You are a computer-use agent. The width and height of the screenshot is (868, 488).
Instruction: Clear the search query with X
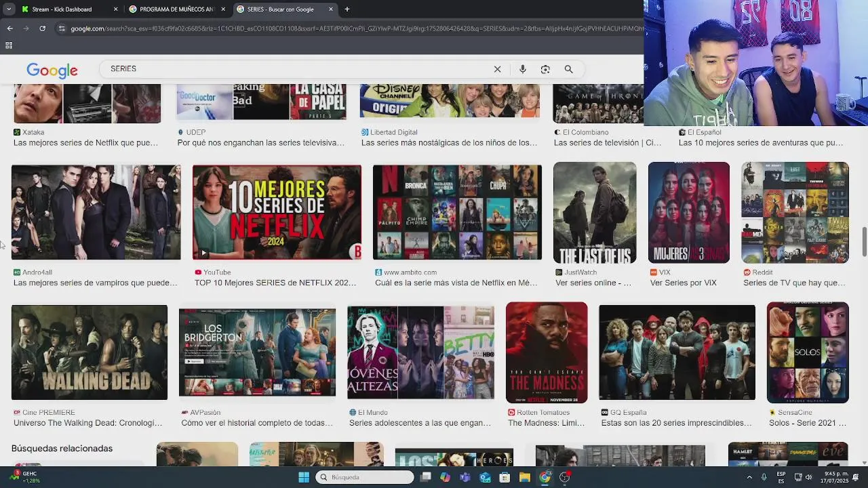497,69
